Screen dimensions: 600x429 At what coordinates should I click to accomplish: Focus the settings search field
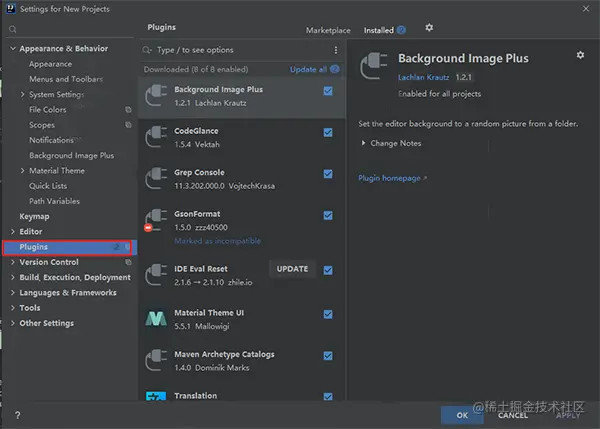tap(71, 29)
